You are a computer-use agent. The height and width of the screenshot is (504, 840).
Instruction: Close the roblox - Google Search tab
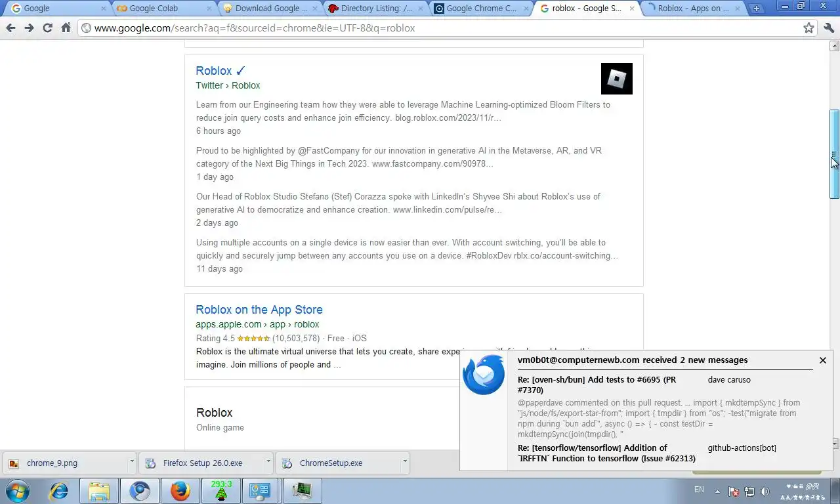pos(632,9)
